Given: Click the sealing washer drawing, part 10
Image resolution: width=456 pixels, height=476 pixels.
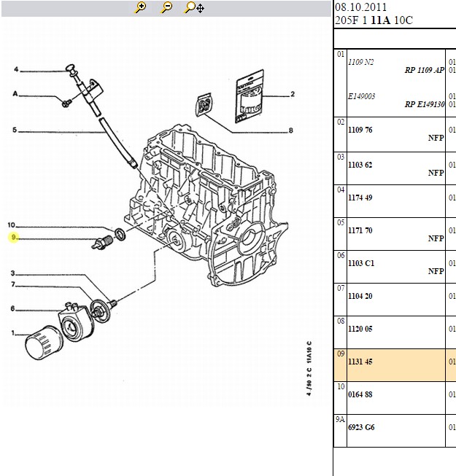Looking at the screenshot, I should pos(120,235).
